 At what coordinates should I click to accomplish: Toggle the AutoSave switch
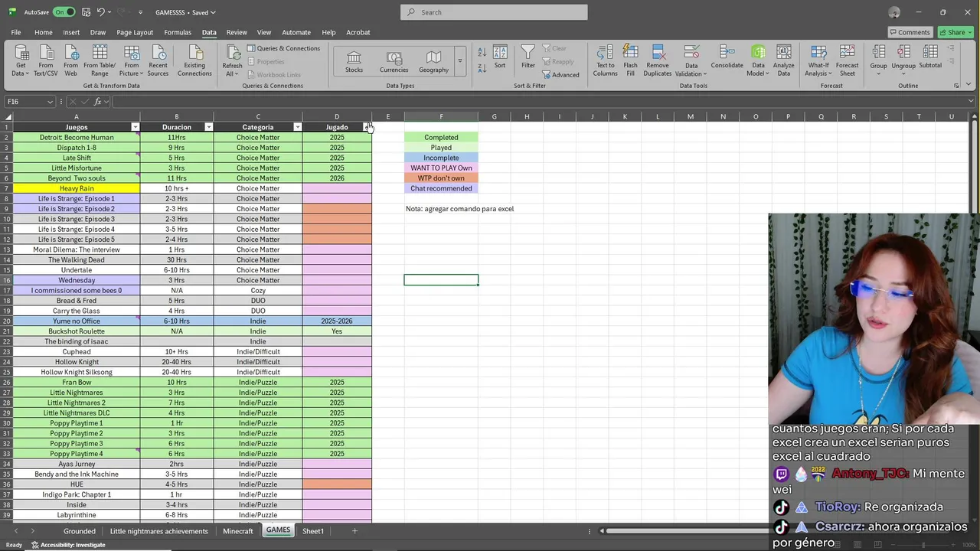pos(64,12)
